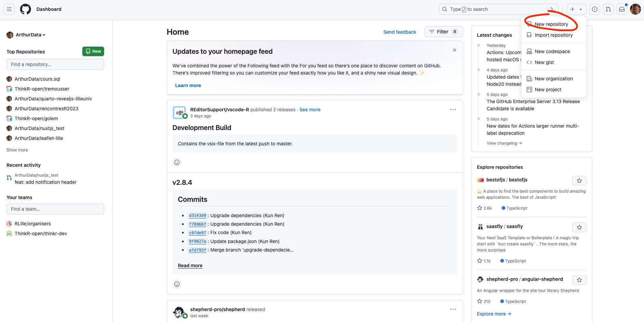The width and height of the screenshot is (644, 322).
Task: Open shepherd-pro / angular-shepherd repository name
Action: pyautogui.click(x=525, y=279)
